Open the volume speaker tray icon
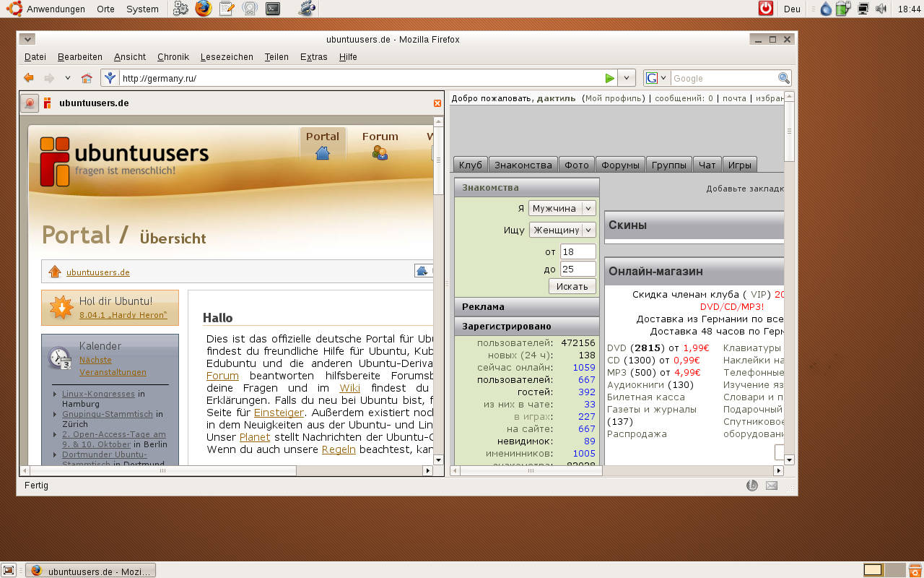The image size is (924, 578). (x=881, y=9)
